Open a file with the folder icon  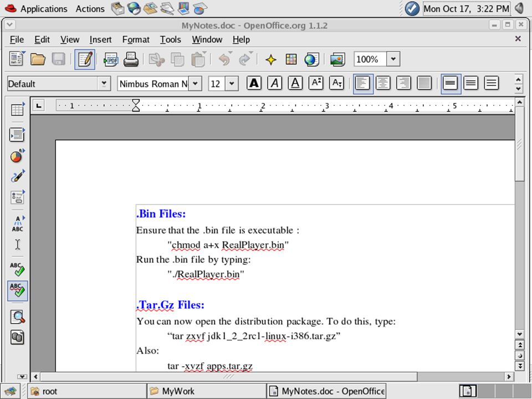point(38,59)
